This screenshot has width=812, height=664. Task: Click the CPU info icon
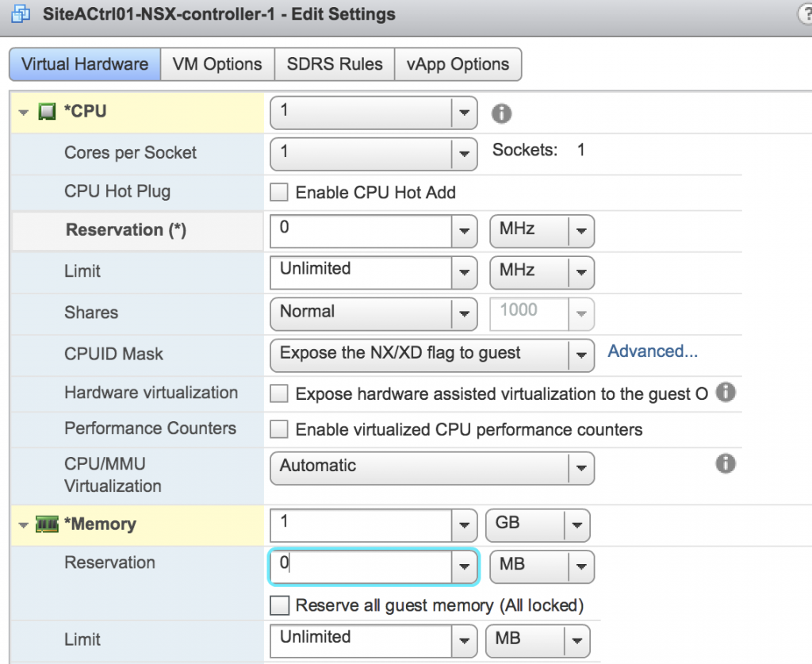(501, 113)
